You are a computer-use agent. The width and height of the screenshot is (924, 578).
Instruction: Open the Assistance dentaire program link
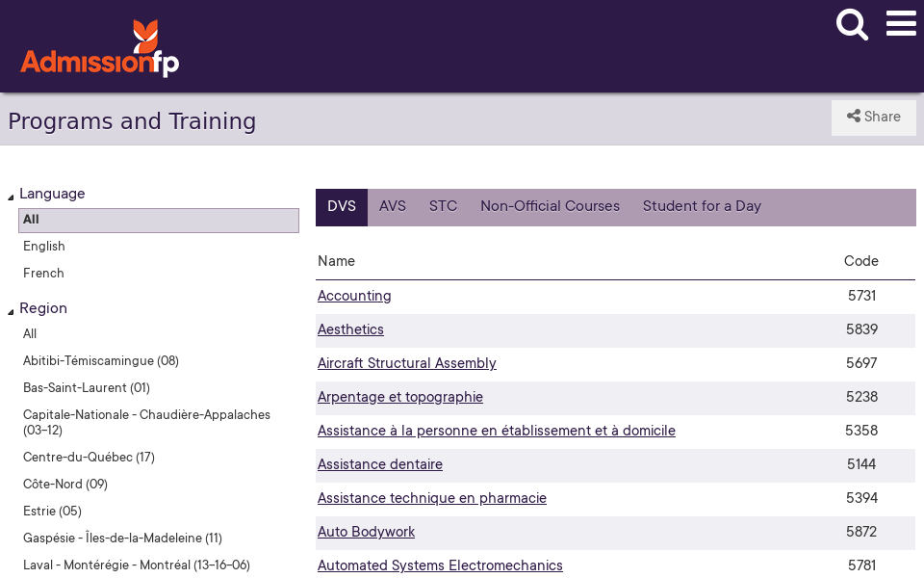click(x=379, y=464)
